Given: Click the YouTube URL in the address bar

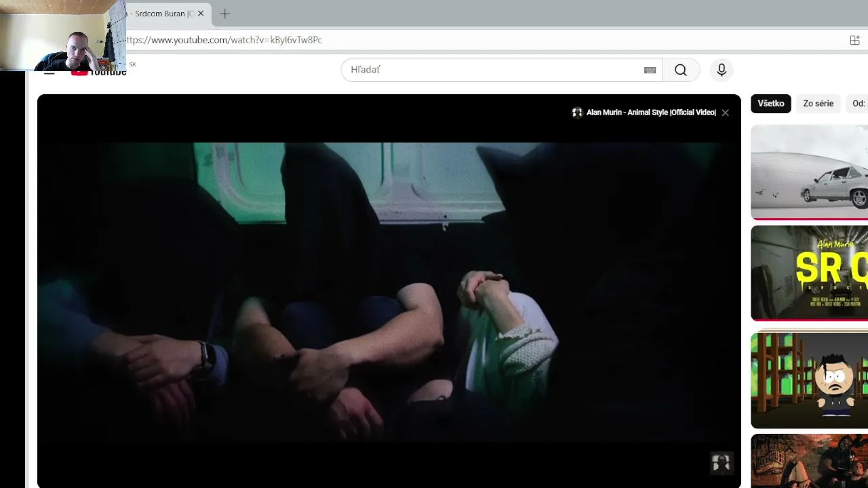Looking at the screenshot, I should point(224,40).
